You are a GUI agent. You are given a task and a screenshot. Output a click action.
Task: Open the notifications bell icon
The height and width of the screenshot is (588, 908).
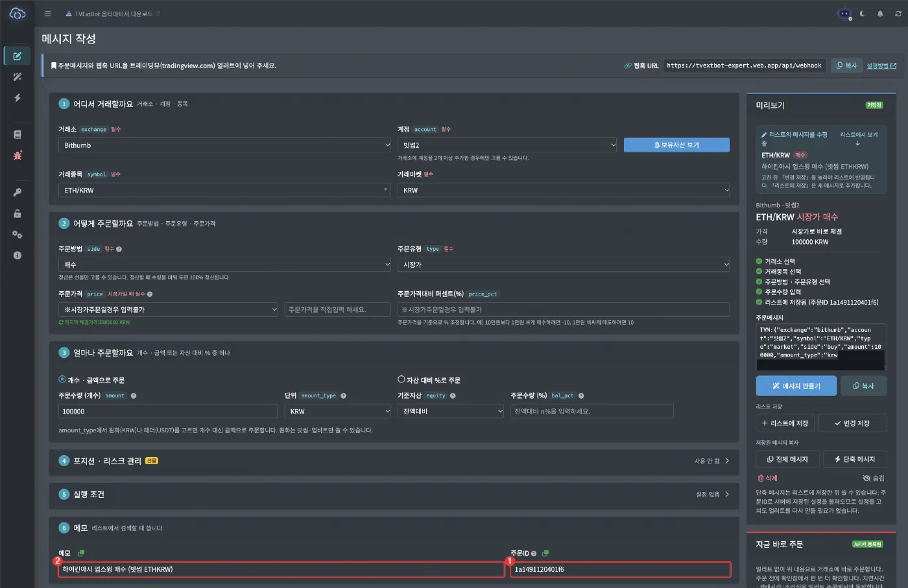pos(880,14)
